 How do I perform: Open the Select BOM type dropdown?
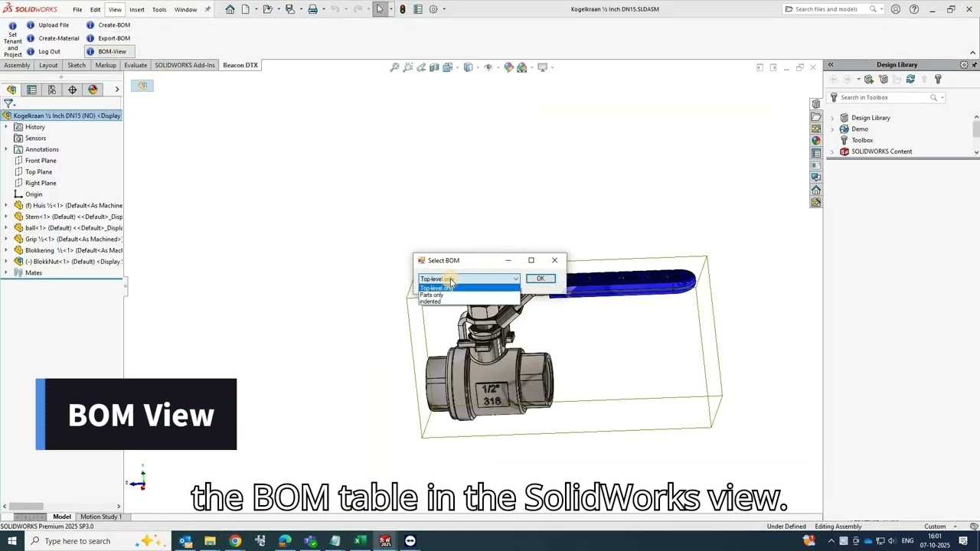point(469,279)
